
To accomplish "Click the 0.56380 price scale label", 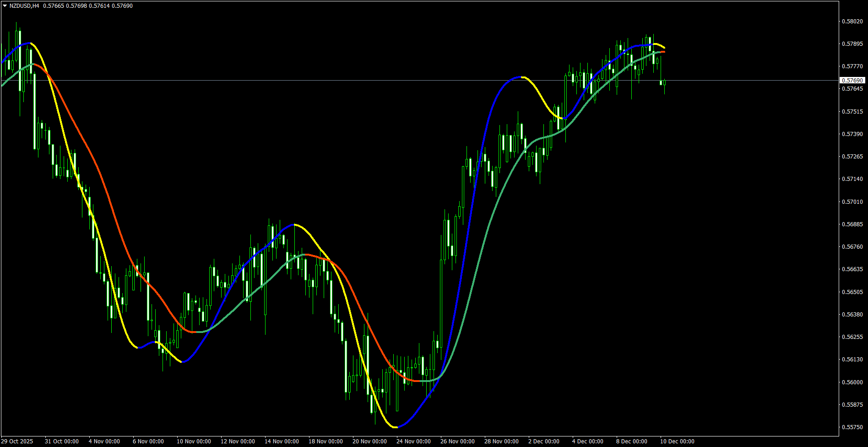I will point(852,315).
